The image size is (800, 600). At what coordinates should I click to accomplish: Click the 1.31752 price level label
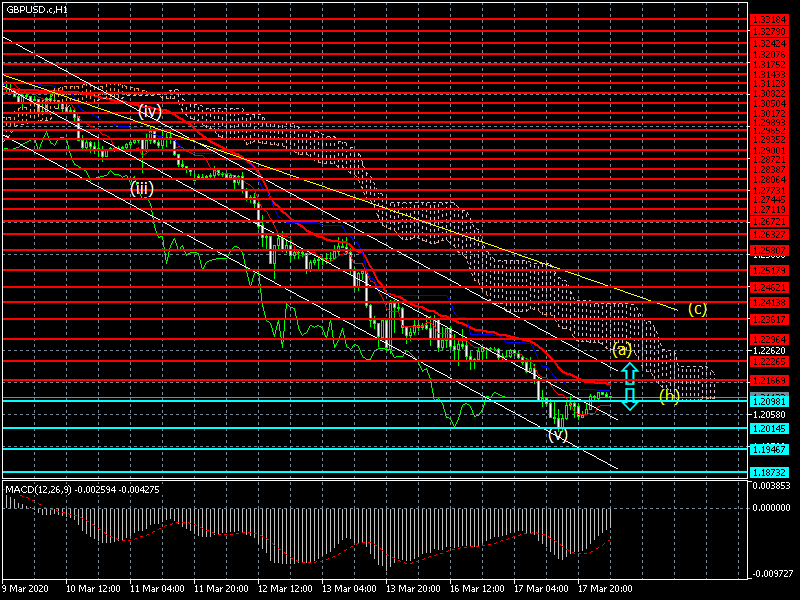(769, 65)
